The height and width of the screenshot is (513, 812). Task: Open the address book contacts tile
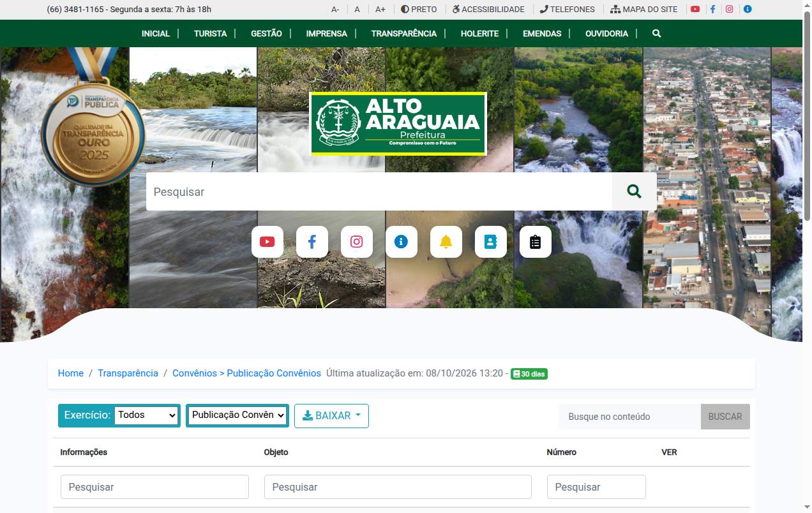[491, 242]
